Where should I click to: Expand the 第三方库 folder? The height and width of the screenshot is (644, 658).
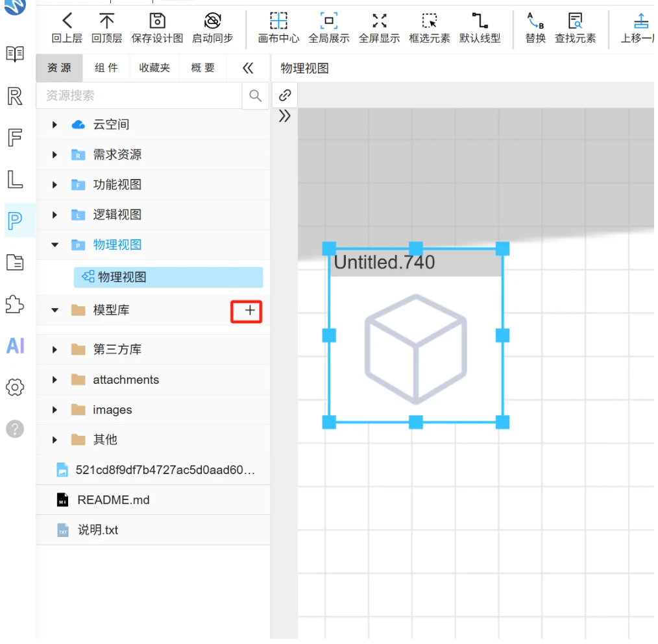[55, 350]
